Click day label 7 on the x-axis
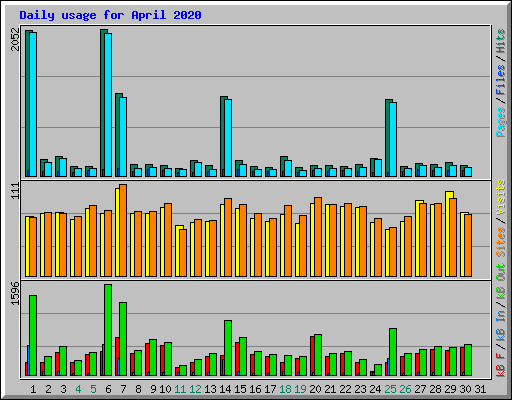This screenshot has width=512, height=400. (x=123, y=389)
